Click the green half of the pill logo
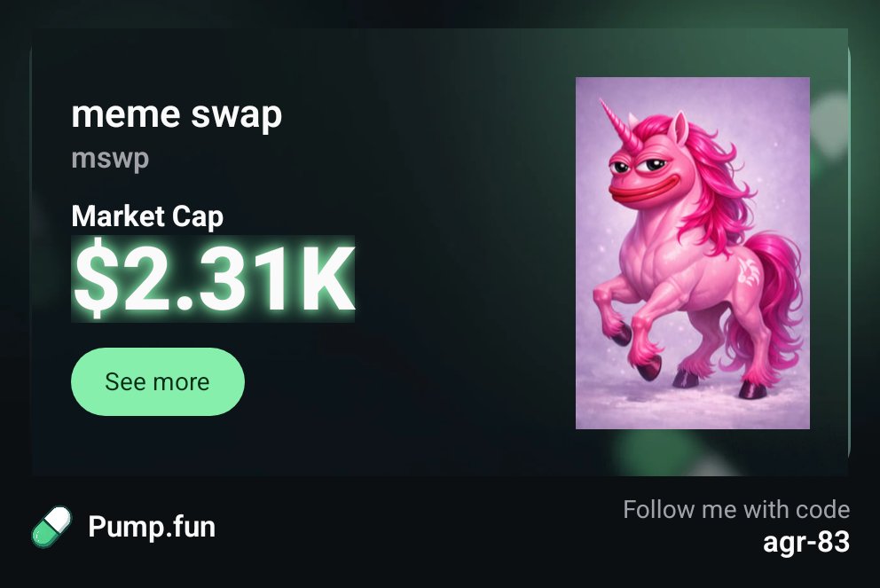The height and width of the screenshot is (588, 880). tap(44, 535)
